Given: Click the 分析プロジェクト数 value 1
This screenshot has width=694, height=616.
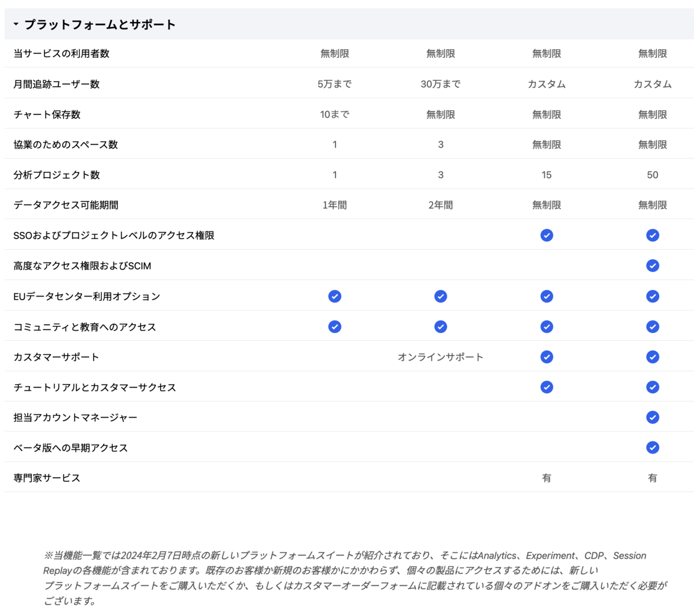Looking at the screenshot, I should [334, 175].
